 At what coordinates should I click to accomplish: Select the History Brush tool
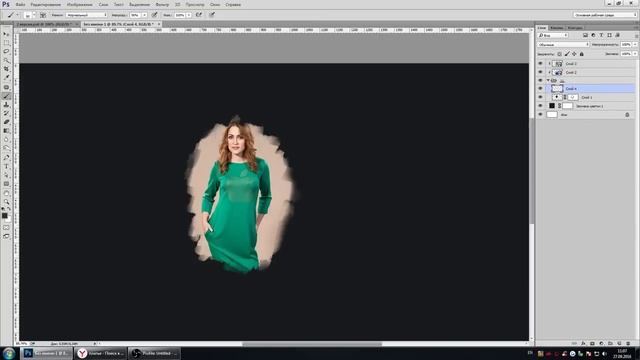click(6, 113)
